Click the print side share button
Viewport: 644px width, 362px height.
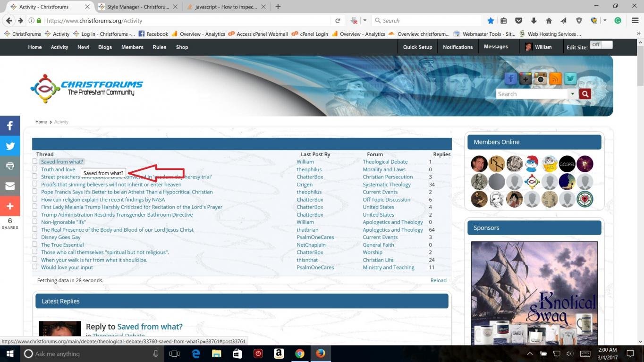point(10,166)
